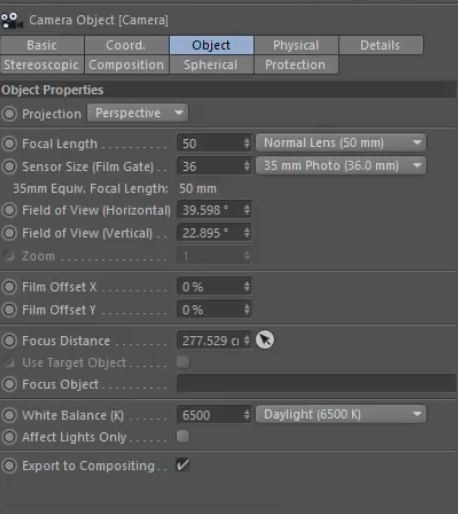Open the Normal Lens (50 mm) preset dropdown
Image resolution: width=458 pixels, height=514 pixels.
pyautogui.click(x=341, y=143)
